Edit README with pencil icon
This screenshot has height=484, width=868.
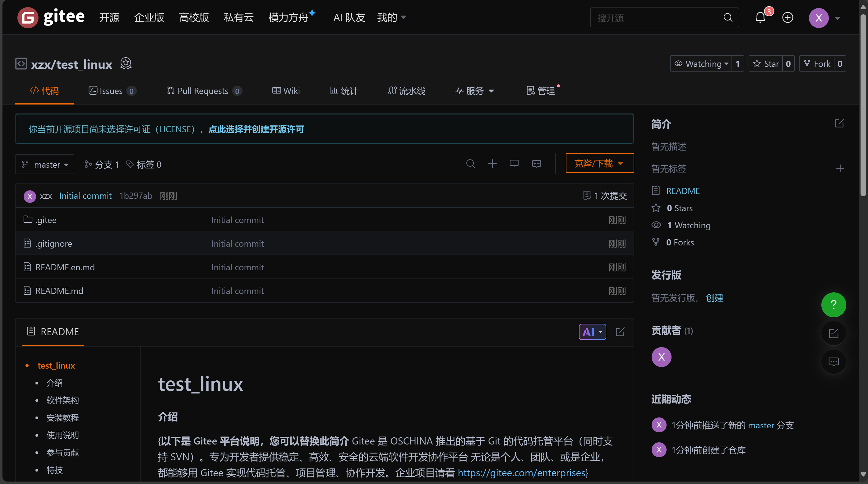620,332
